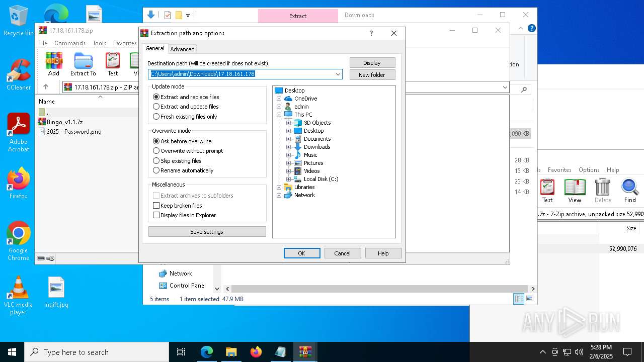Expand OneDrive node in folder tree
The height and width of the screenshot is (362, 644).
(x=279, y=99)
